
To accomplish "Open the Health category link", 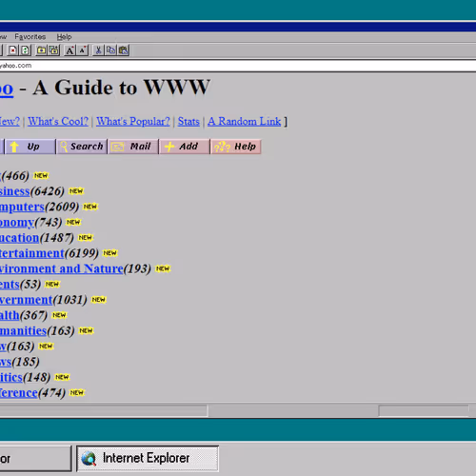I will [x=10, y=315].
